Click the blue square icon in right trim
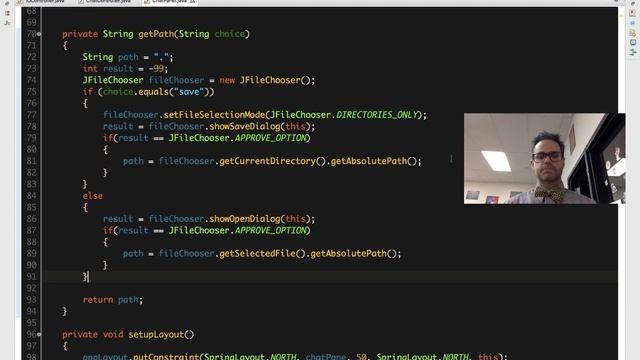Screen dimensions: 640x360 633,42
